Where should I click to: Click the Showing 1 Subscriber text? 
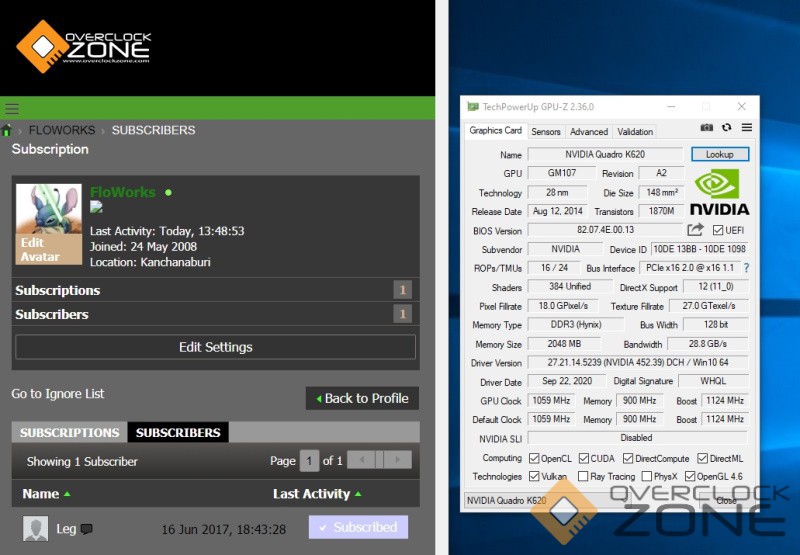coord(82,462)
